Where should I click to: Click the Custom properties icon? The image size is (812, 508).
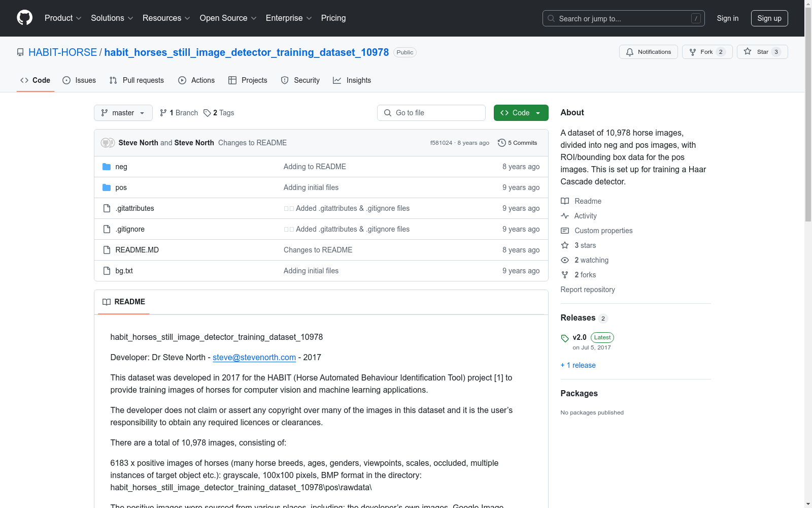(565, 231)
